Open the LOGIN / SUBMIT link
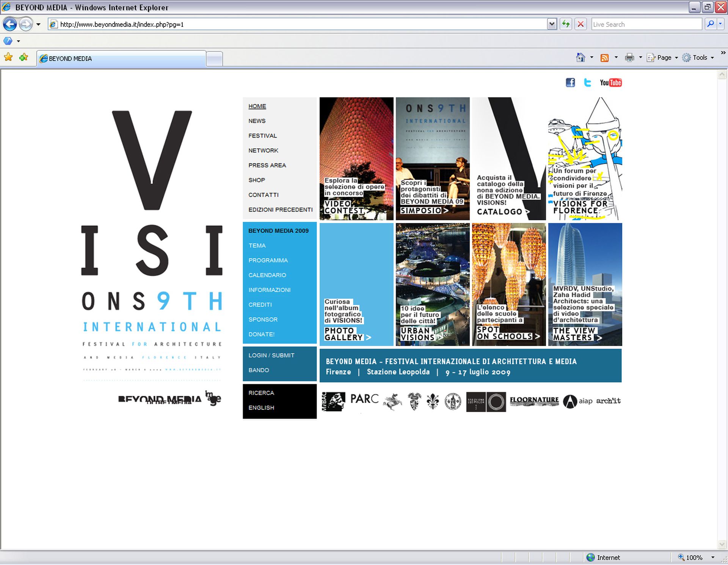 (271, 355)
